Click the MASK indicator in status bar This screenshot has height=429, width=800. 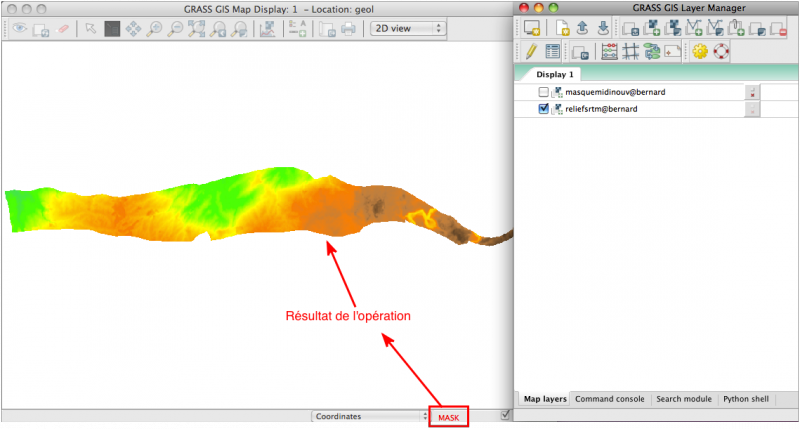(449, 417)
